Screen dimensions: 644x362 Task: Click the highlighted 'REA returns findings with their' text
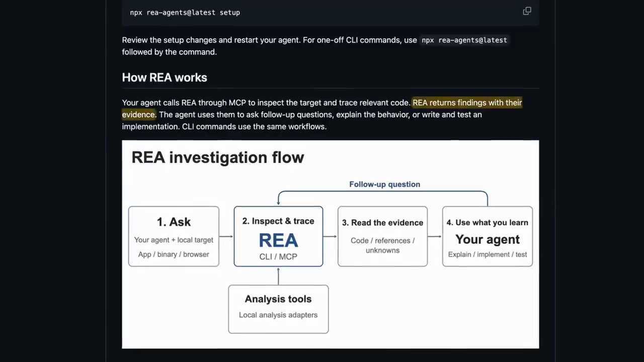click(x=467, y=103)
